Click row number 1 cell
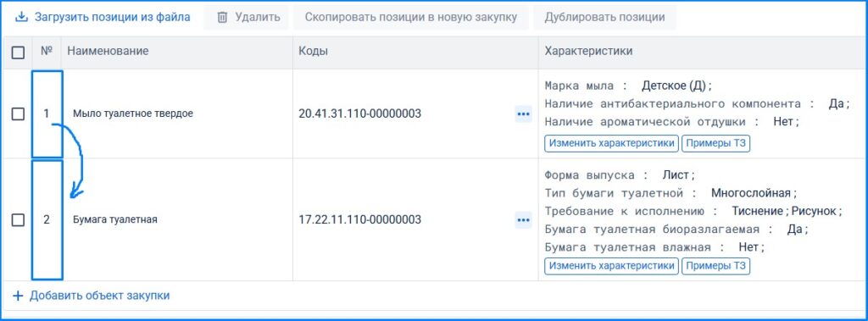Viewport: 868px width, 321px height. point(47,114)
